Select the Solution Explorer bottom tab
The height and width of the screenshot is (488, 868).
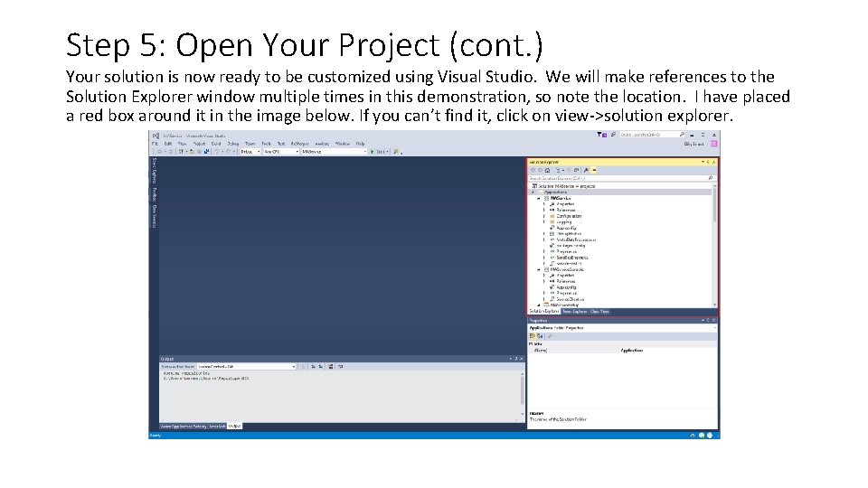[544, 312]
